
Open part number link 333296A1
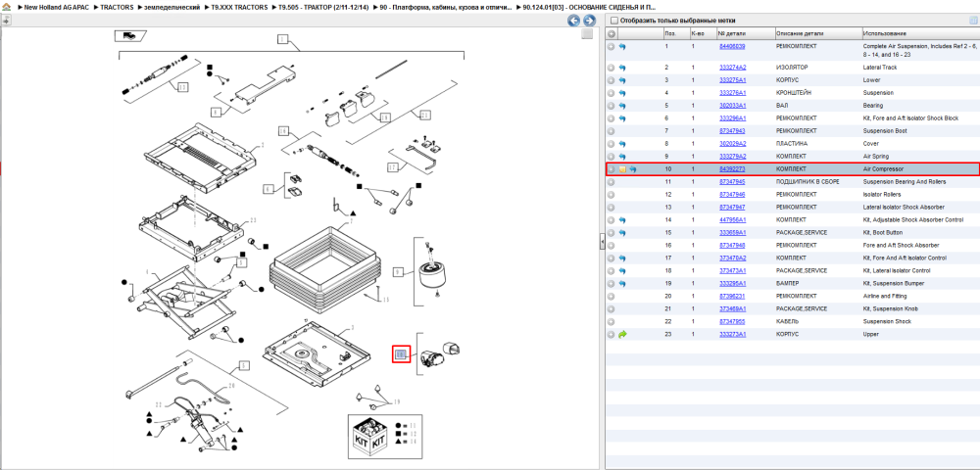[x=732, y=118]
